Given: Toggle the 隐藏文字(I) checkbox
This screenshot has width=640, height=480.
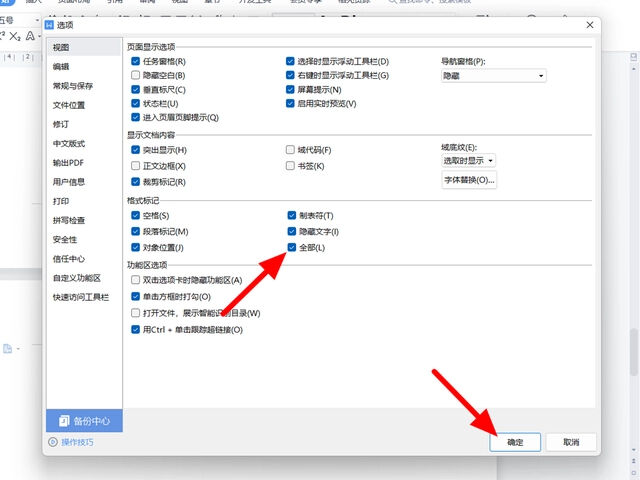Looking at the screenshot, I should [292, 231].
